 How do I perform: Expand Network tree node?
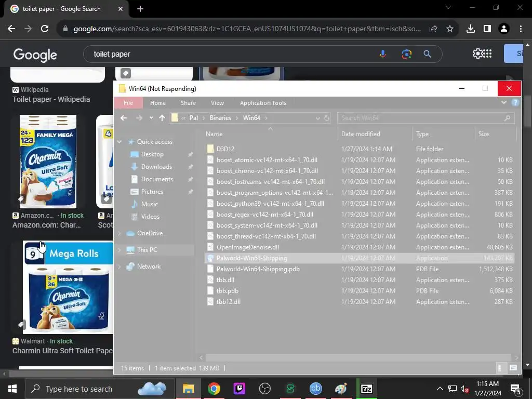(x=119, y=267)
